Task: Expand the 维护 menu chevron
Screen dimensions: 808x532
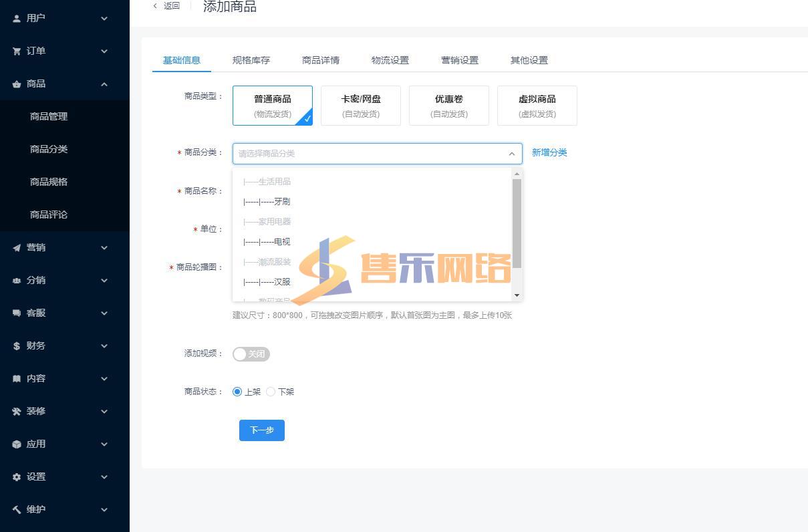Action: coord(104,510)
